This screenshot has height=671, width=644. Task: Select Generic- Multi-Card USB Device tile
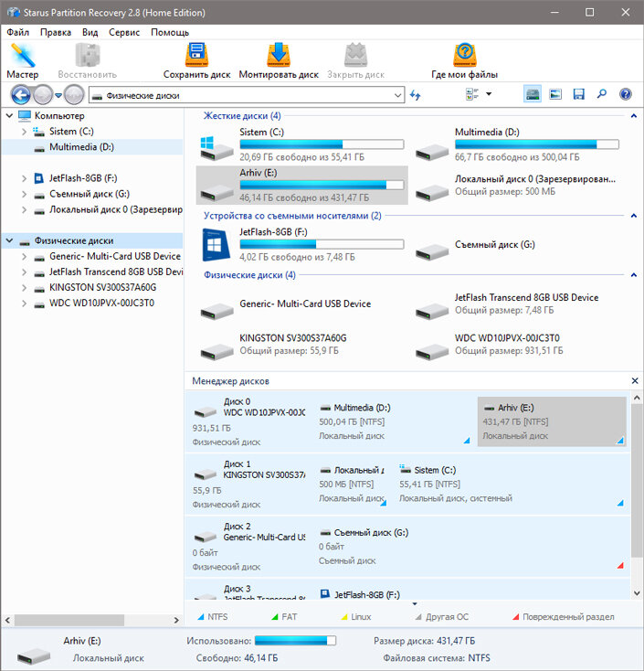pyautogui.click(x=301, y=304)
